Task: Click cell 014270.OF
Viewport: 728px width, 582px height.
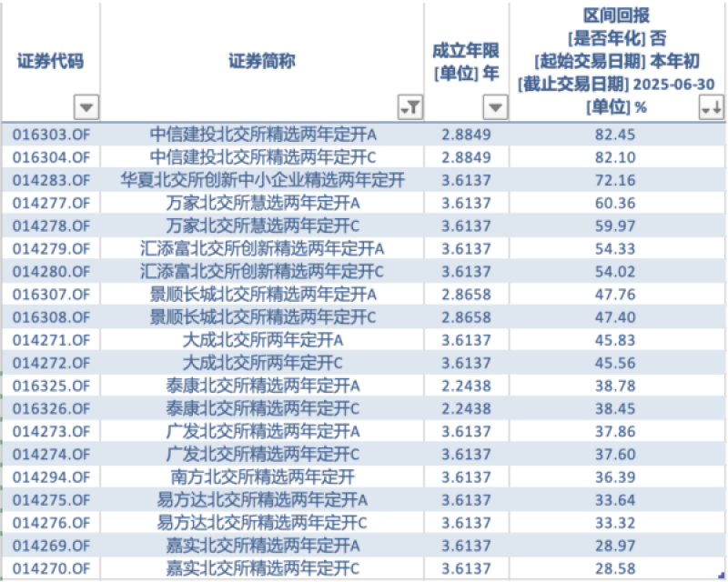Action: [51, 568]
